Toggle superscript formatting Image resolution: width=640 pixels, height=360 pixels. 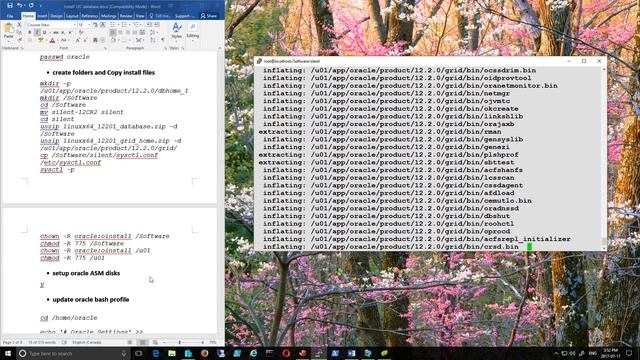(x=70, y=33)
